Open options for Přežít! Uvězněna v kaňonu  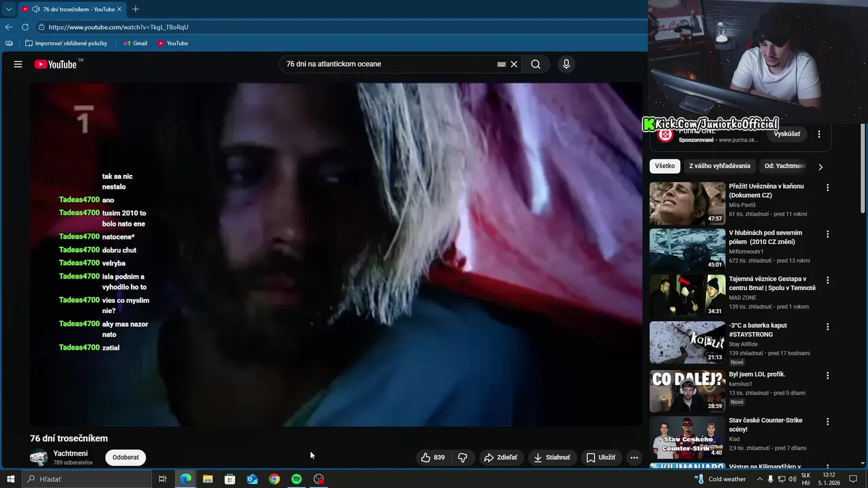tap(827, 187)
